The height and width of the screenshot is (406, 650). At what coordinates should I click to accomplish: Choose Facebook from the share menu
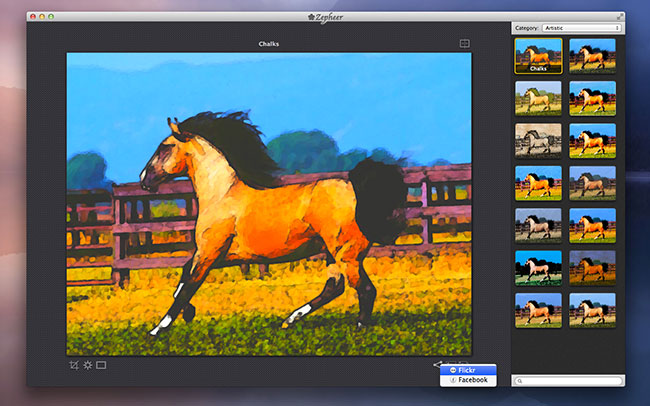pyautogui.click(x=472, y=380)
